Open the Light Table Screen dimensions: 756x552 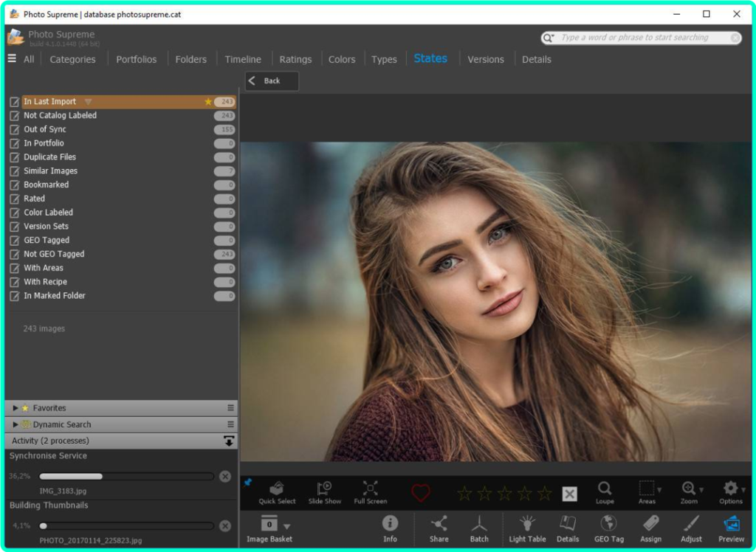[527, 528]
